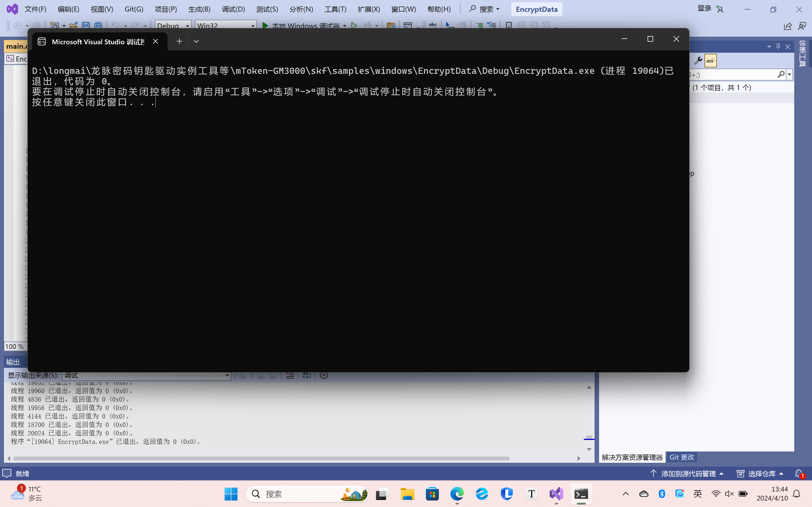Toggle pin on Solution Explorer panel

(778, 47)
